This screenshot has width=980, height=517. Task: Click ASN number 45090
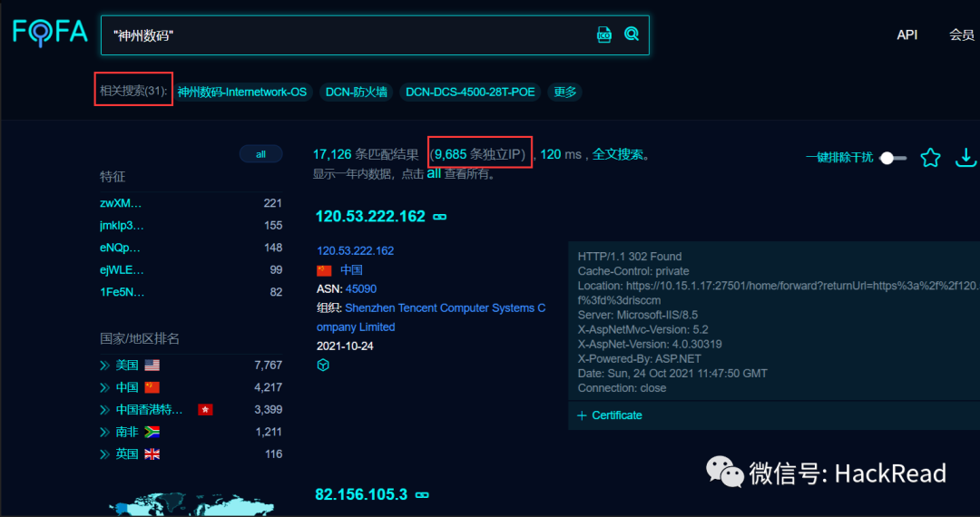click(361, 289)
